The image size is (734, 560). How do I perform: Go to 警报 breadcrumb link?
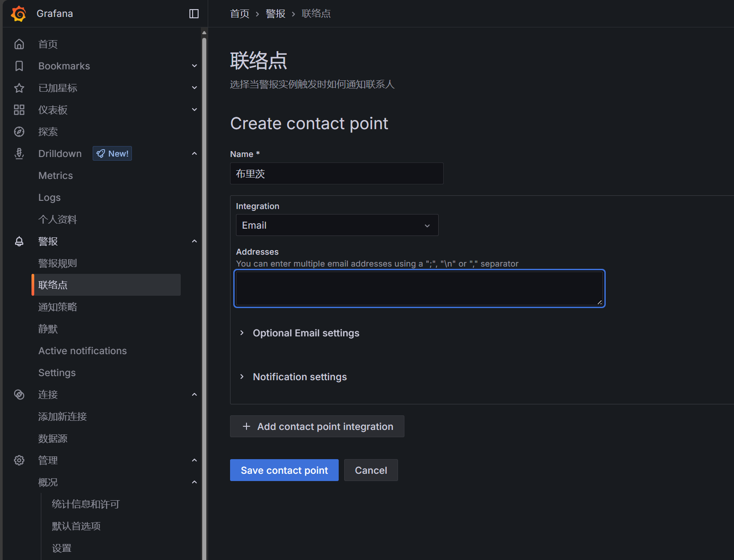tap(276, 14)
